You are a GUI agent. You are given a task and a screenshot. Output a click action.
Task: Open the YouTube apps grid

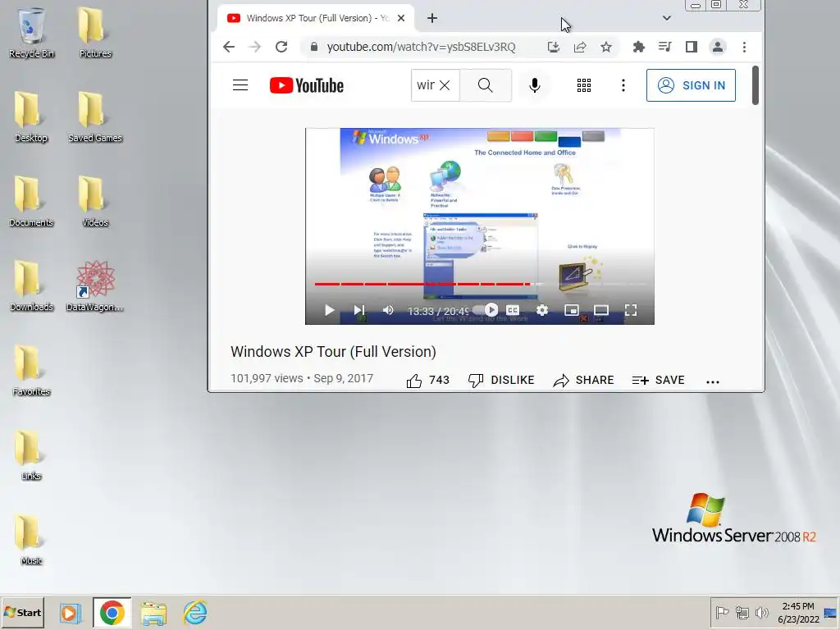[x=584, y=85]
